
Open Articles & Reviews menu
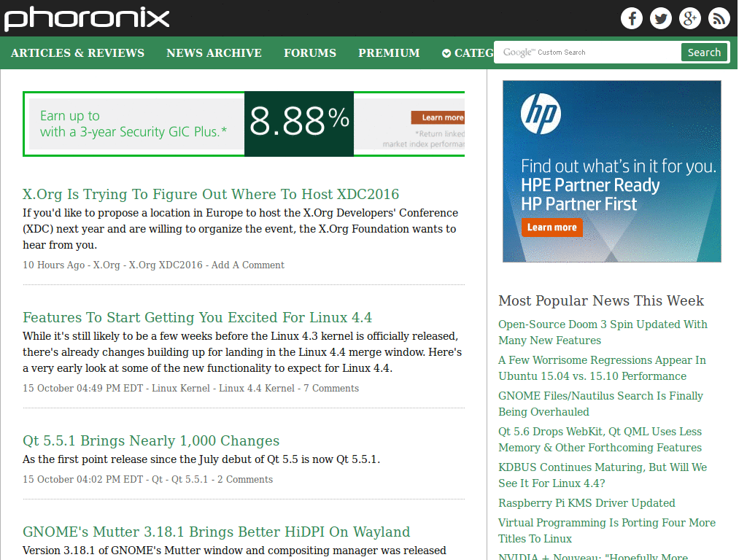pyautogui.click(x=77, y=52)
